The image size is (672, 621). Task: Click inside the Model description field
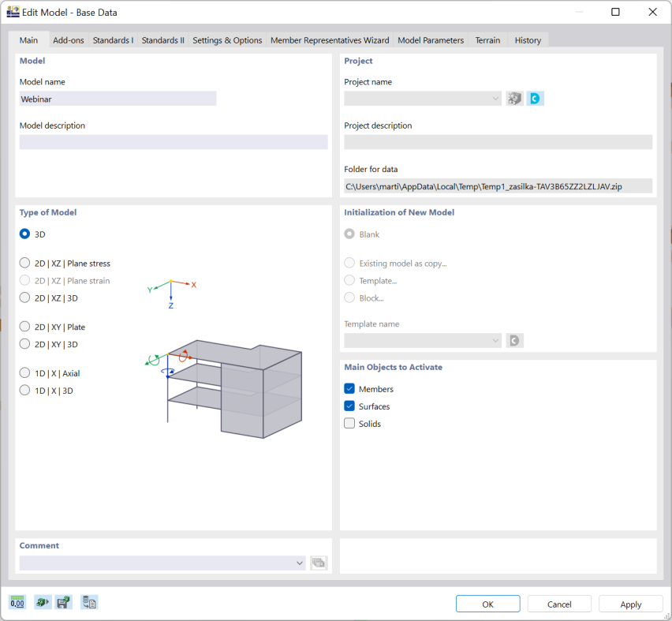click(174, 142)
